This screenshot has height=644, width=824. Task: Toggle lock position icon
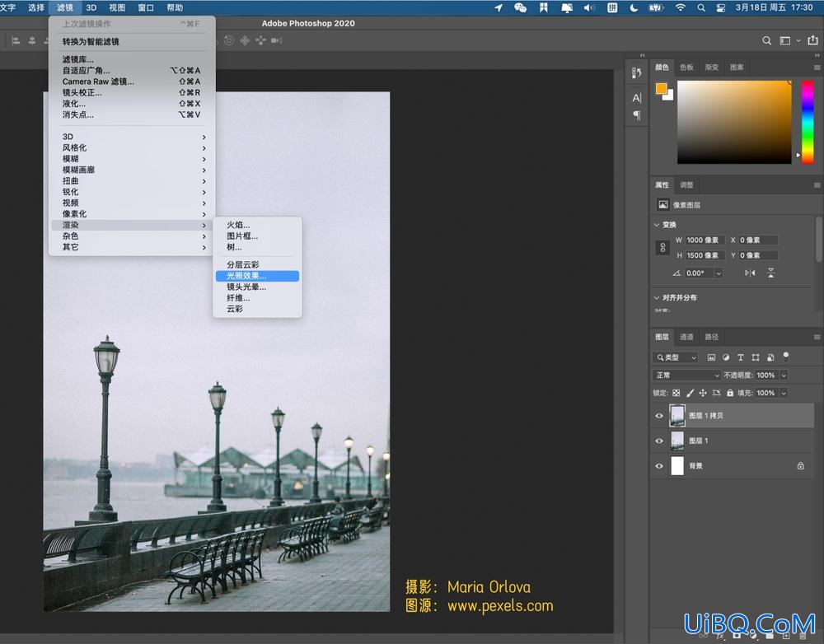(x=703, y=393)
